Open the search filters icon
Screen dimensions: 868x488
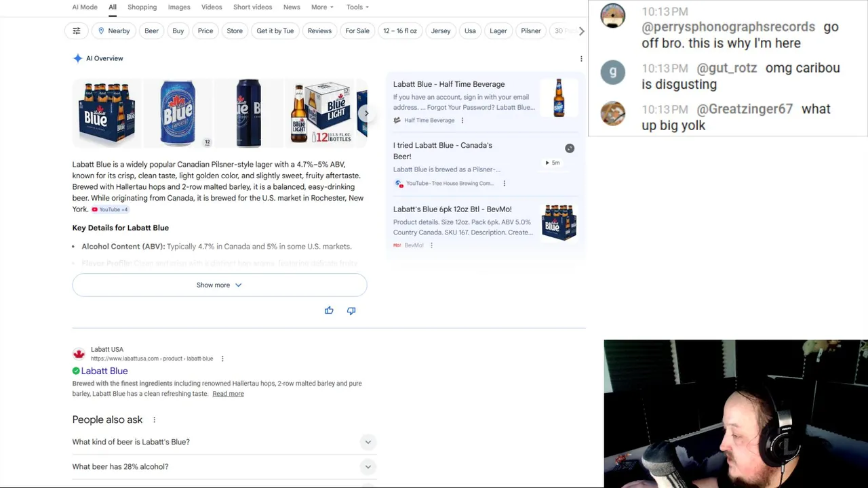click(x=77, y=30)
